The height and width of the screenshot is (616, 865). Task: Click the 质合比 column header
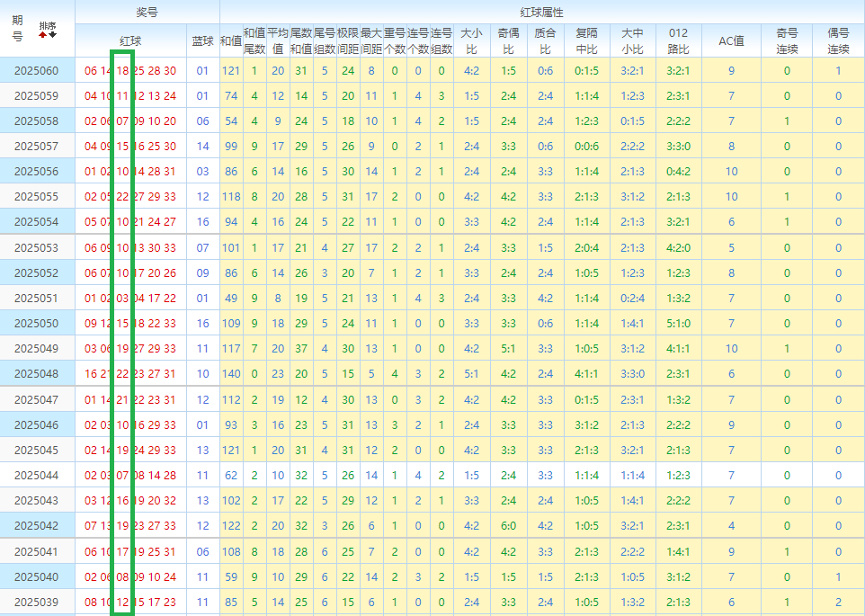click(x=545, y=40)
